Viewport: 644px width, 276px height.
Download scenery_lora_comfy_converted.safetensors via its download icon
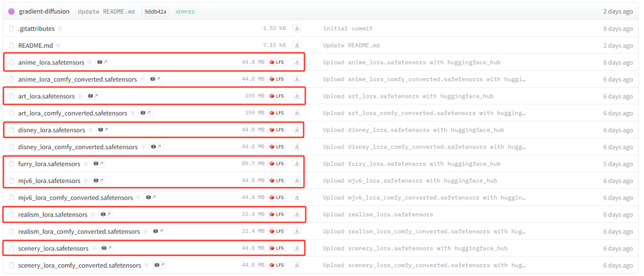coord(297,265)
